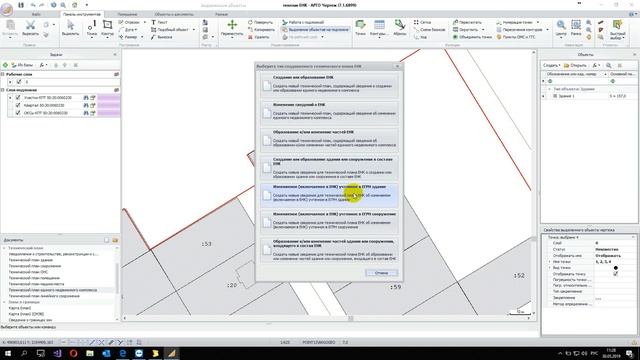
Task: Switch to the Помещения tab
Action: tap(127, 14)
